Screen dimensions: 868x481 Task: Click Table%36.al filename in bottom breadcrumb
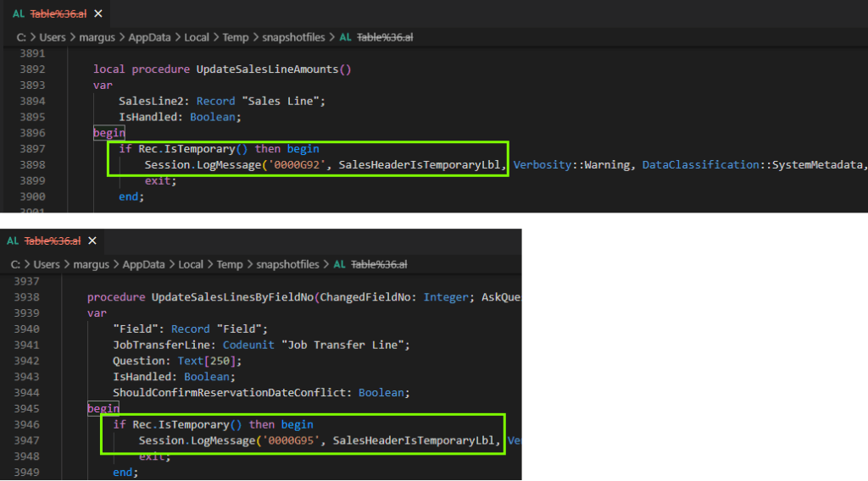click(379, 264)
